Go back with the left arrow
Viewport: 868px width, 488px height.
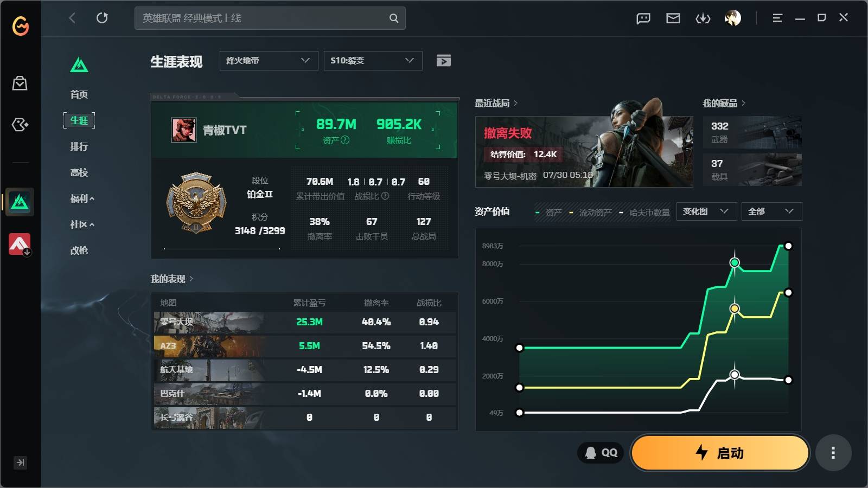72,18
